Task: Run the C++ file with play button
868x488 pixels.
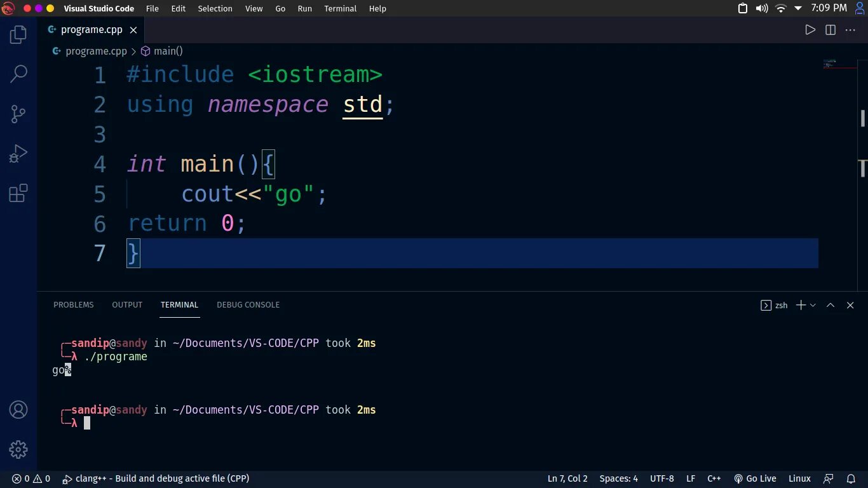Action: 810,30
